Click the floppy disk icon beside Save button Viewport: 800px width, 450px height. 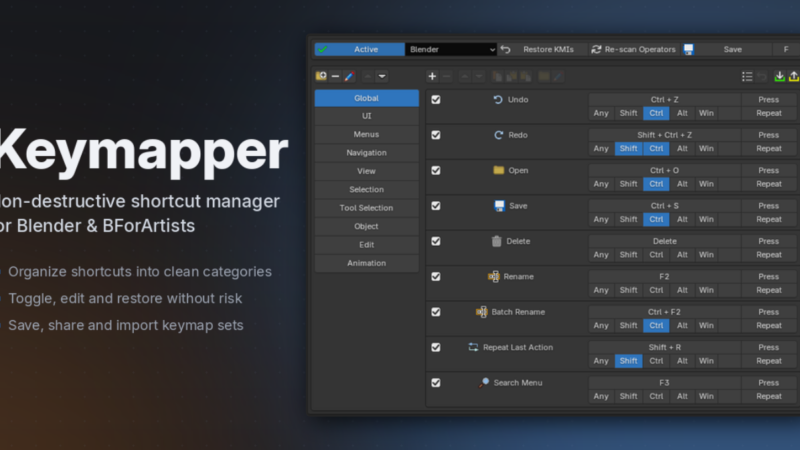689,49
